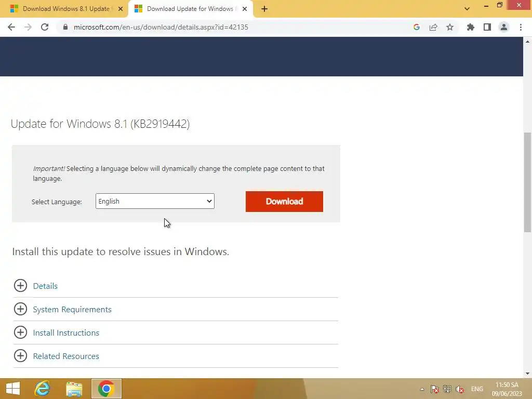
Task: Open the Action Center flag icon
Action: click(x=434, y=389)
